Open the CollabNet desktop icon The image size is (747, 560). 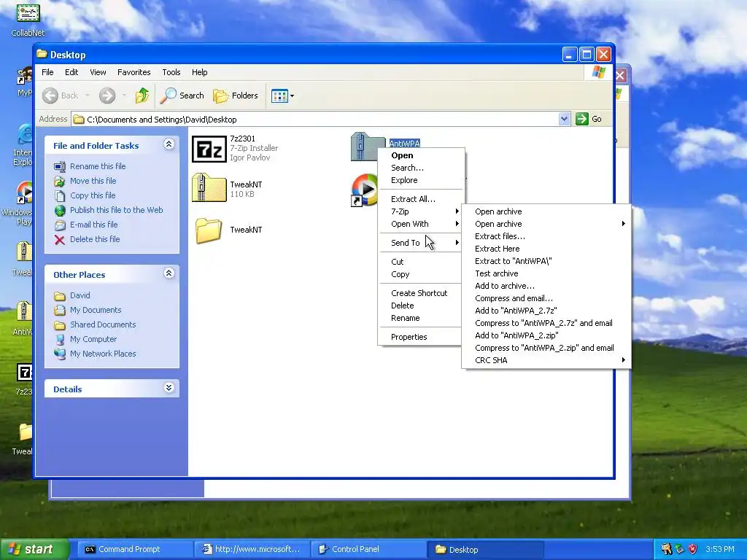(x=28, y=19)
